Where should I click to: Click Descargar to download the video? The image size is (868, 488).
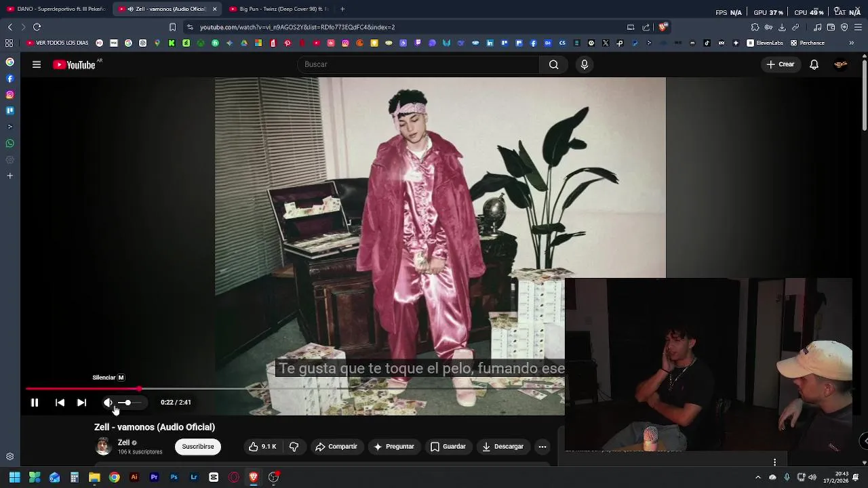pos(502,447)
